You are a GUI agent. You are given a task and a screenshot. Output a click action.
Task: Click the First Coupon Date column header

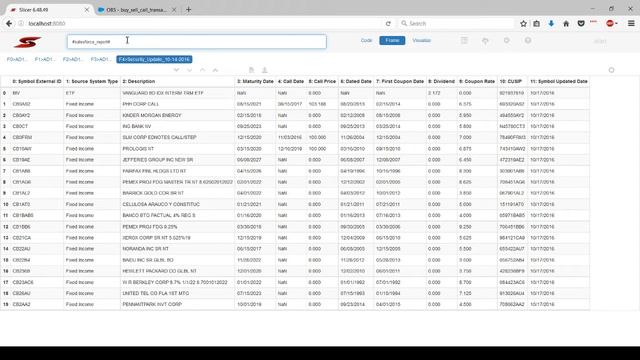400,82
